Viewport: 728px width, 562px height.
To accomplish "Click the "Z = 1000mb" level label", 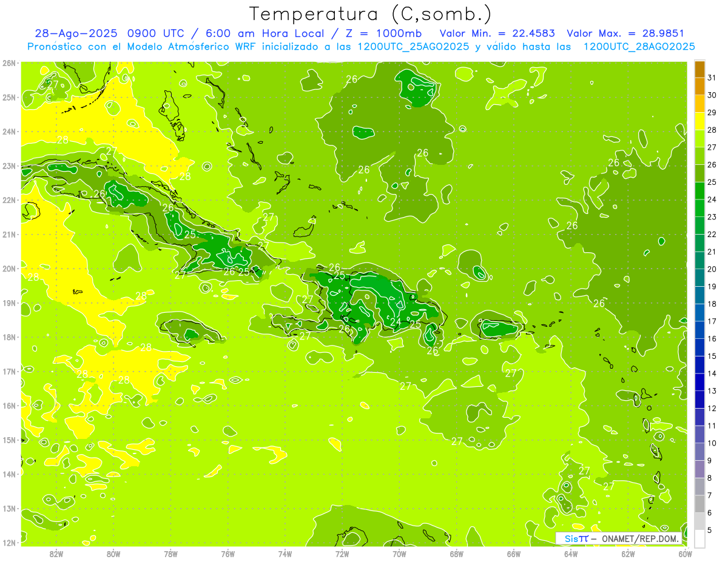I will (382, 33).
